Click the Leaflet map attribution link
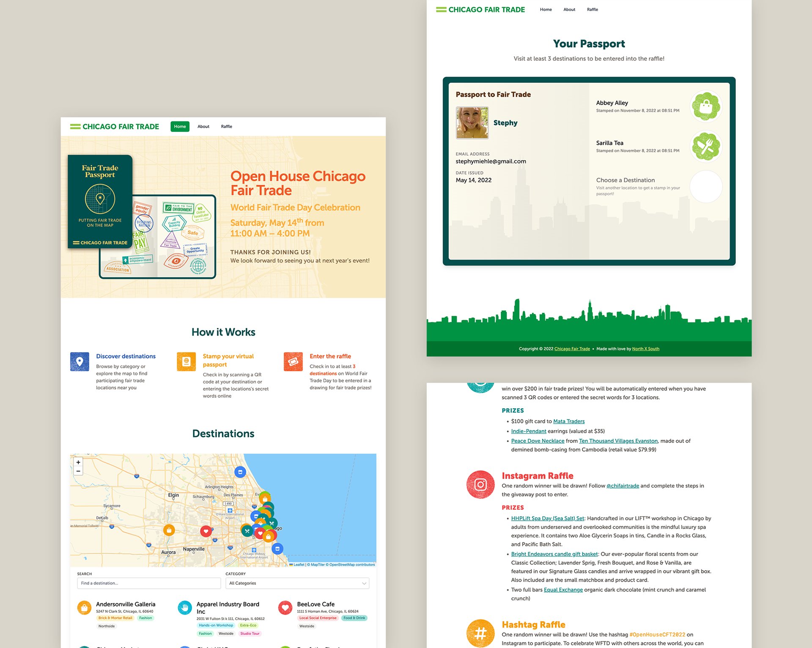The width and height of the screenshot is (812, 648). click(x=297, y=564)
